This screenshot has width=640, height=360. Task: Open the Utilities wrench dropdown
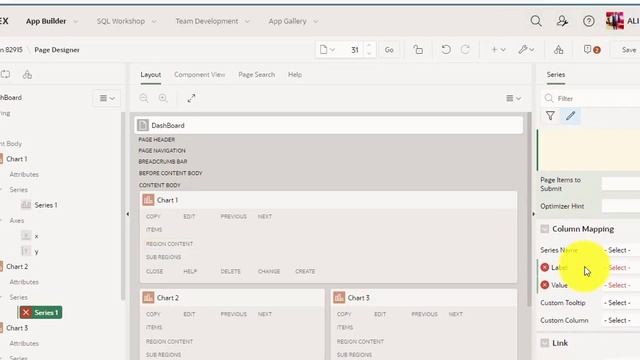(526, 50)
